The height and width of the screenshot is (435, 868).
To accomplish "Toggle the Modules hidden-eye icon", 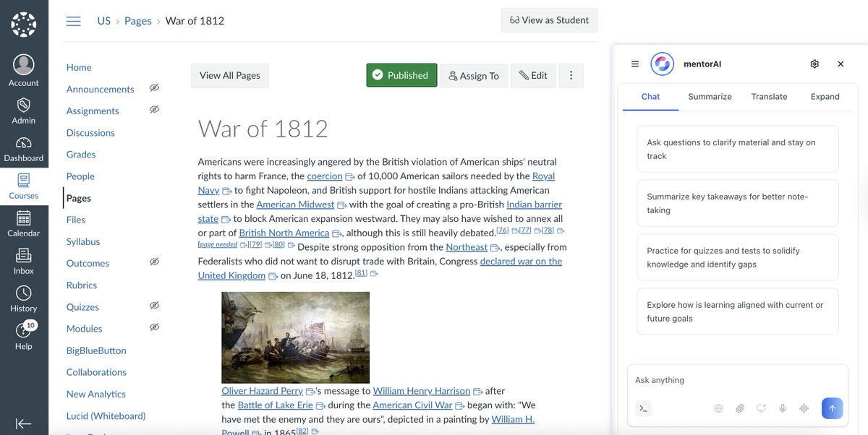I will (x=154, y=327).
